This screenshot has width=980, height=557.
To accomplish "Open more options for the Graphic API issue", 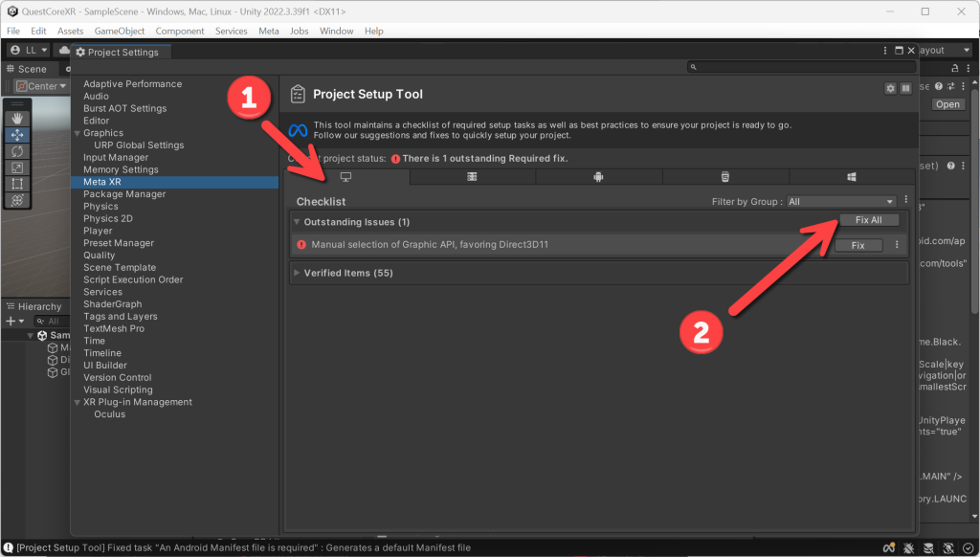I will (897, 245).
